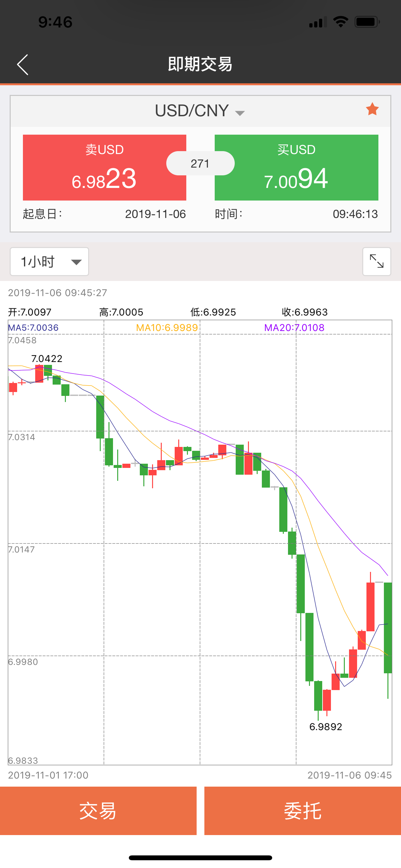This screenshot has height=868, width=401.
Task: Tap the end date label 2019-11-06 09:45
Action: coord(349,775)
